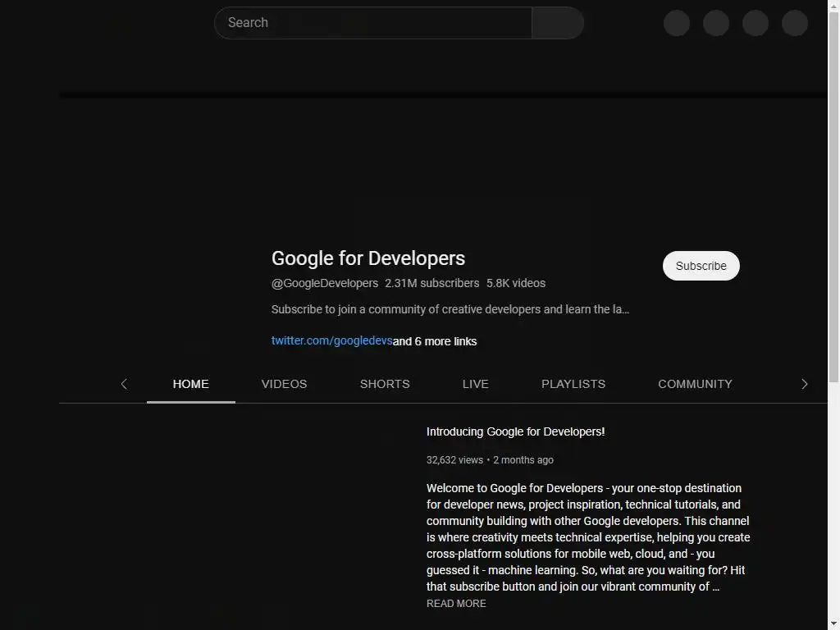Screen dimensions: 840x630
Task: Open the twitter.com/googledevs link
Action: point(331,340)
